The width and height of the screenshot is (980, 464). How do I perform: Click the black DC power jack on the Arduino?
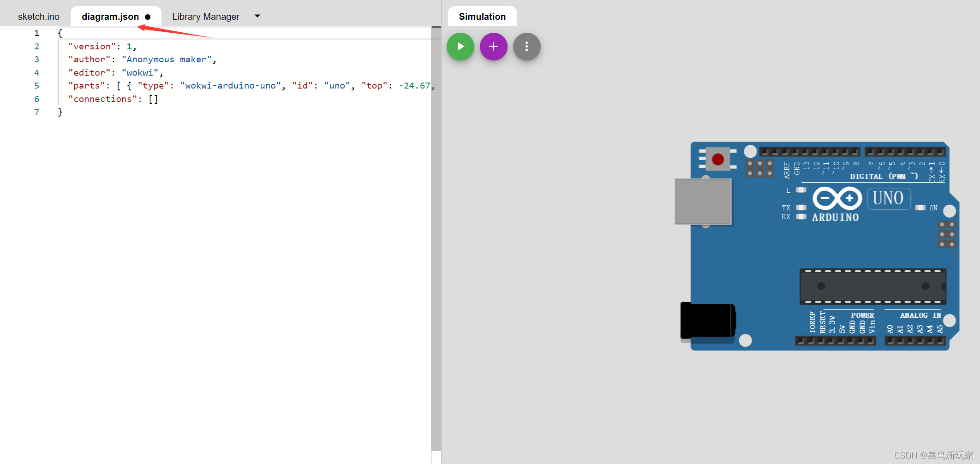click(708, 321)
